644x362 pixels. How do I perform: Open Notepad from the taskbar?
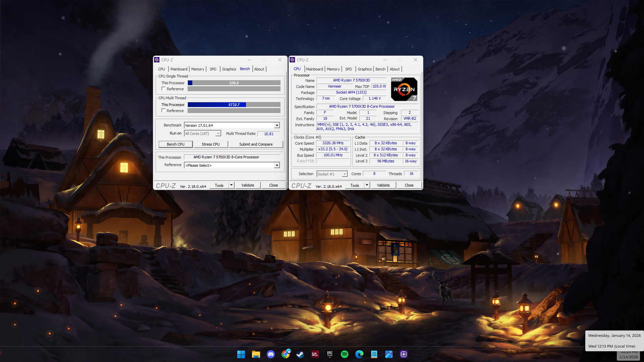pyautogui.click(x=374, y=354)
